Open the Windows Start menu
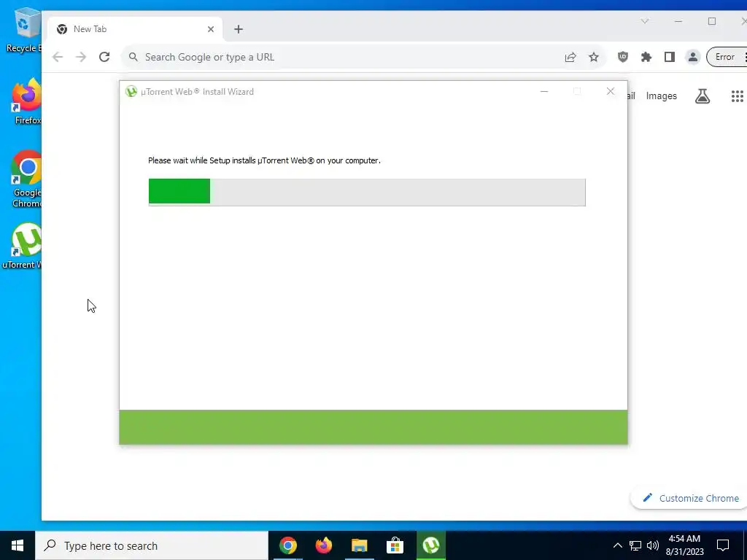747x560 pixels. (x=18, y=545)
